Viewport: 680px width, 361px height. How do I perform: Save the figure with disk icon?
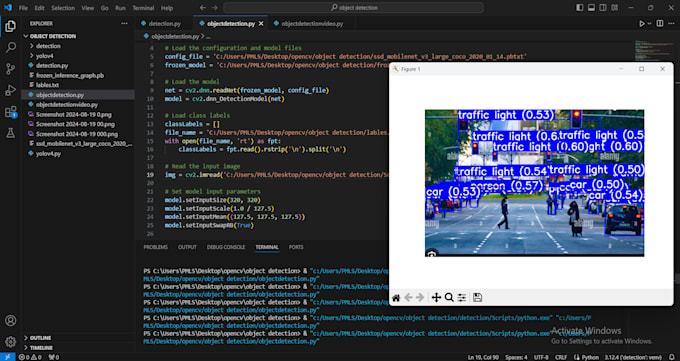pos(477,298)
